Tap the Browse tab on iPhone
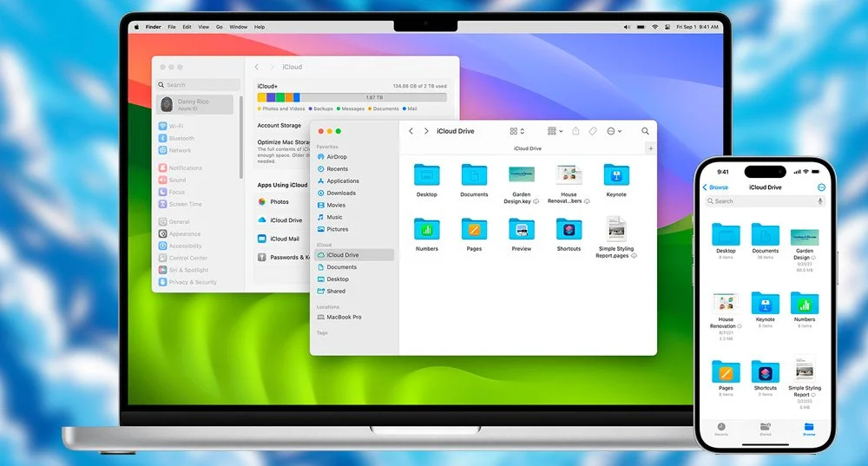This screenshot has height=466, width=868. 809,429
